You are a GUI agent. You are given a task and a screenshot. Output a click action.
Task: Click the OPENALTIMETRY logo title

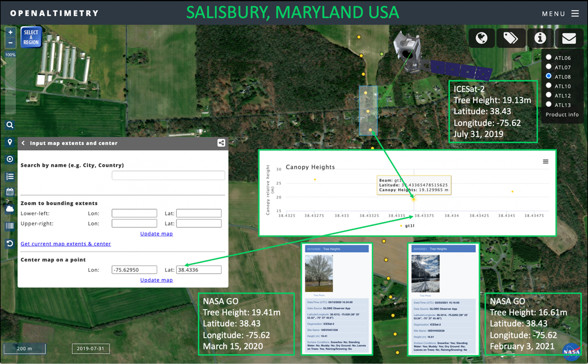pyautogui.click(x=55, y=14)
